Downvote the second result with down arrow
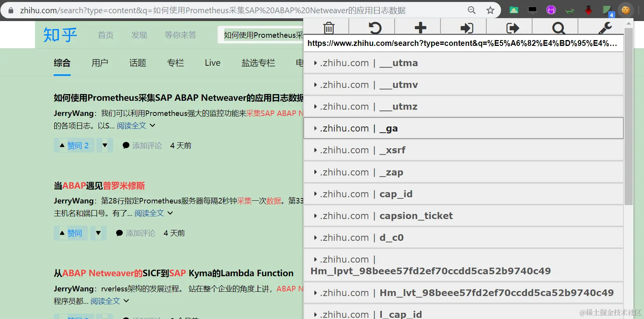The image size is (644, 319). coord(98,233)
